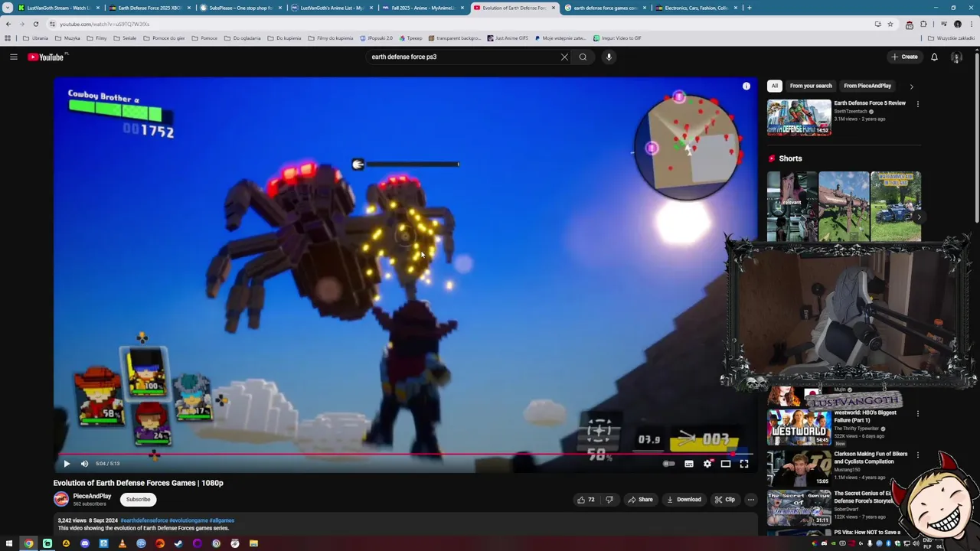
Task: Select the From PieceAndPlay chip
Action: tap(867, 86)
